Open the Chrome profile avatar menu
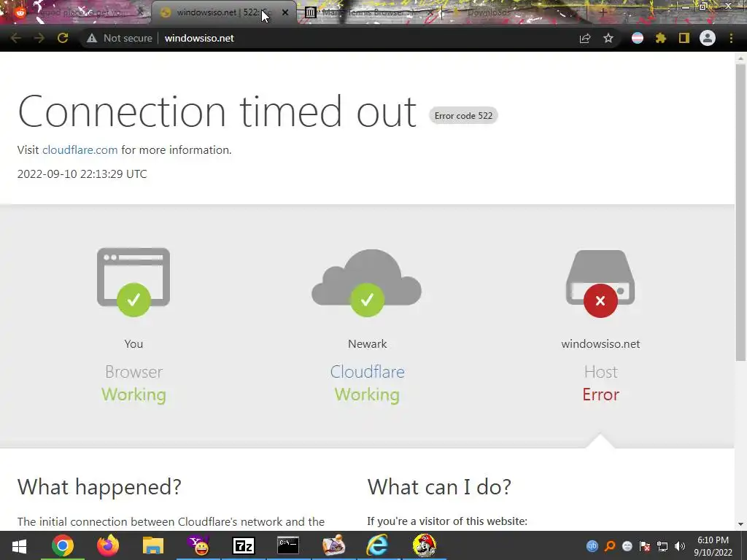The image size is (747, 560). (x=708, y=38)
